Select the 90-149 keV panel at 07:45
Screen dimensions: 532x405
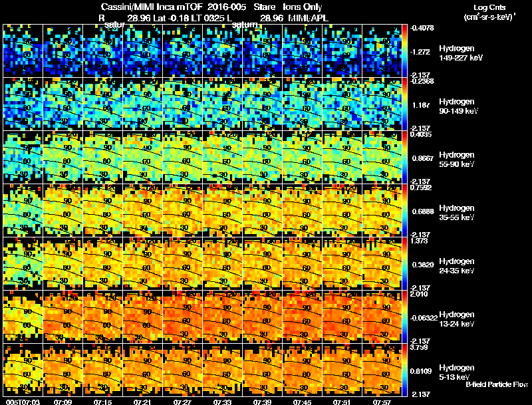302,104
